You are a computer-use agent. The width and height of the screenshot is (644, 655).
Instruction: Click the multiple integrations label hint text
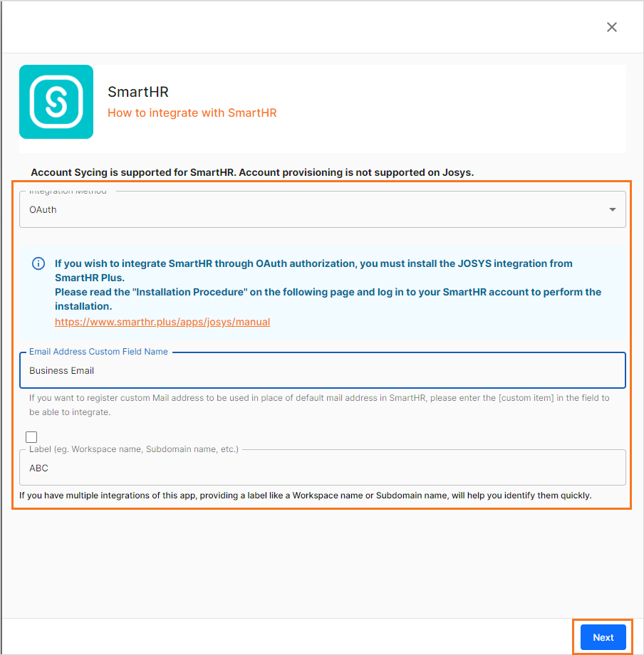click(305, 496)
